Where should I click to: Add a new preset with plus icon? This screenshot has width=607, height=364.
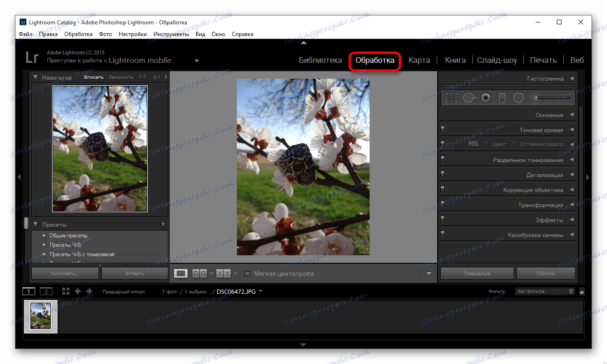[x=163, y=224]
